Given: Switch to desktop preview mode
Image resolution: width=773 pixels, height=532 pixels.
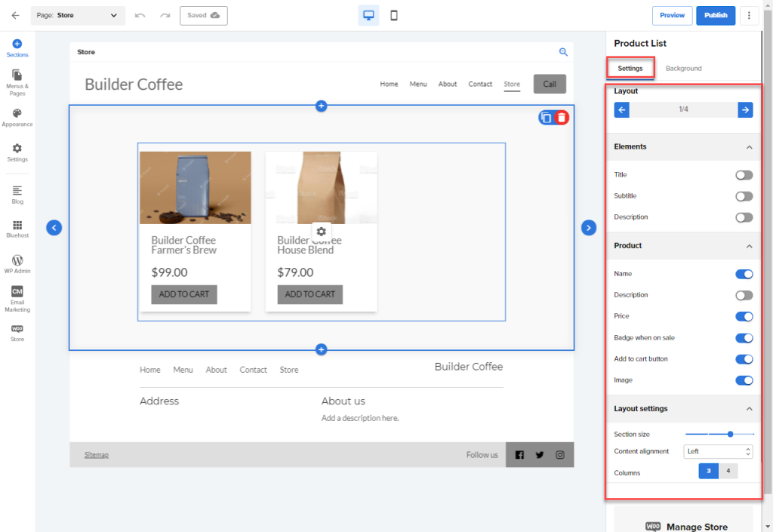Looking at the screenshot, I should click(368, 15).
